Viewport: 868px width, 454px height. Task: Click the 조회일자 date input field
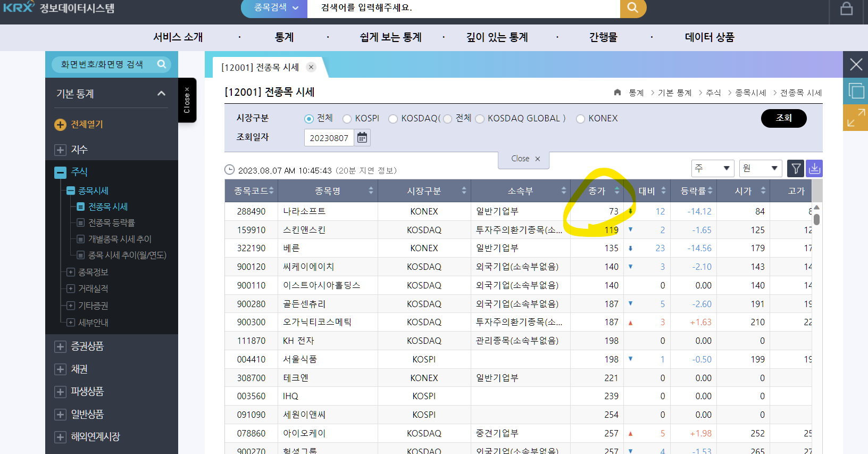point(329,138)
